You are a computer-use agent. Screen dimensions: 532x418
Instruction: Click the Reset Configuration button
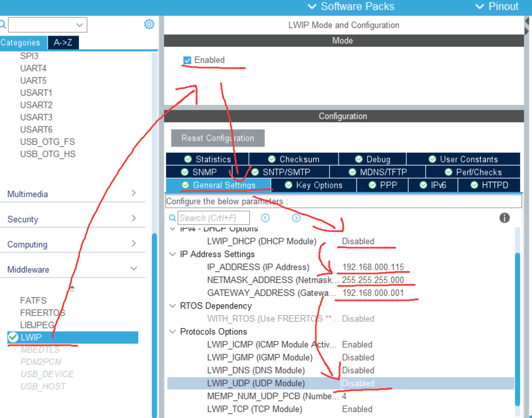(218, 138)
